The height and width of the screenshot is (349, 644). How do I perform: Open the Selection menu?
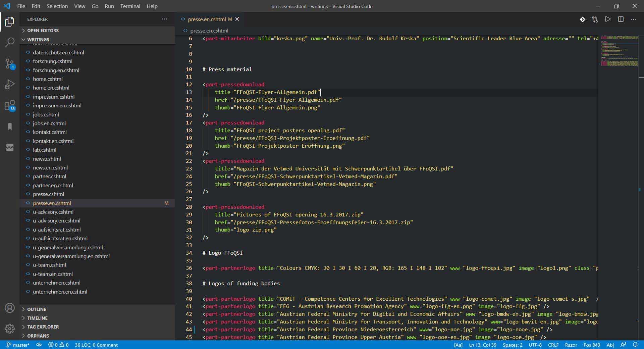pos(57,6)
